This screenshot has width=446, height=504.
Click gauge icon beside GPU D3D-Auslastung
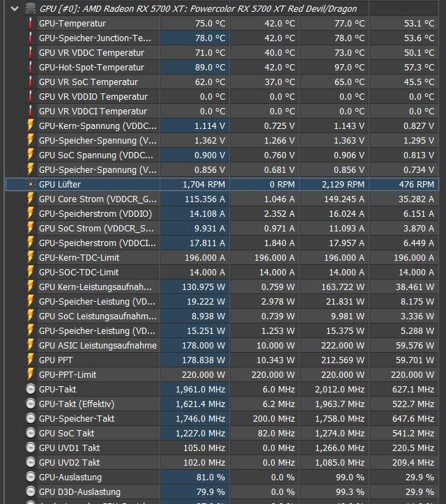pos(31,491)
